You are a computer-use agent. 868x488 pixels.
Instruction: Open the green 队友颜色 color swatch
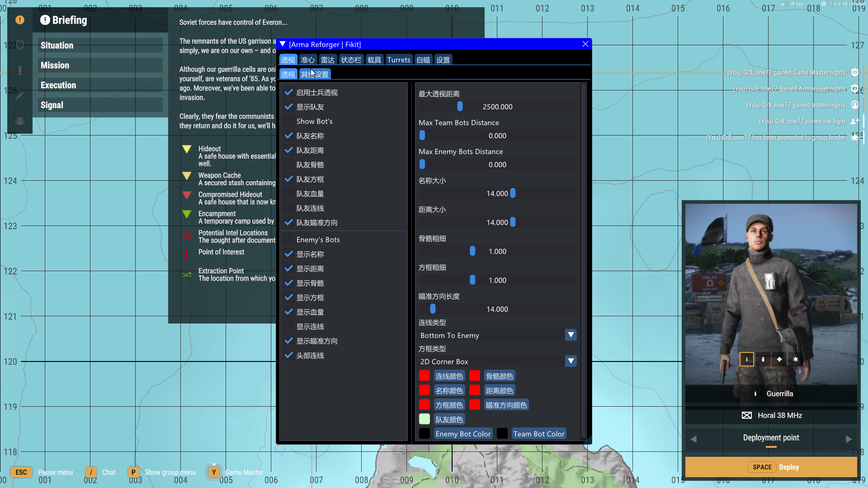pyautogui.click(x=425, y=419)
